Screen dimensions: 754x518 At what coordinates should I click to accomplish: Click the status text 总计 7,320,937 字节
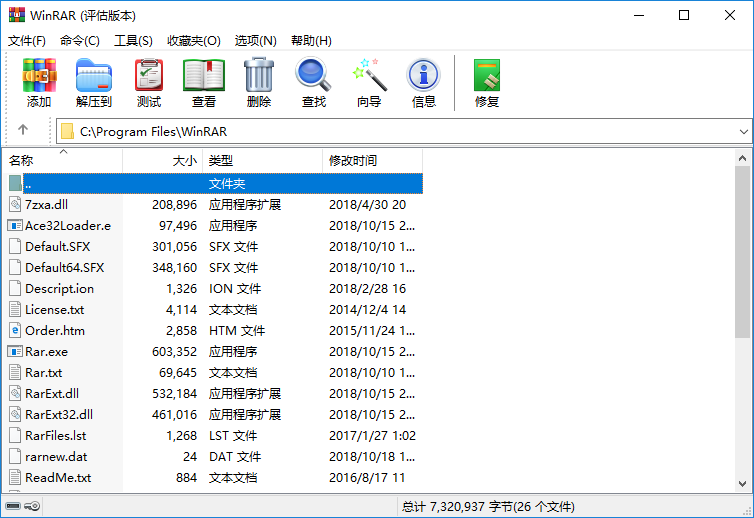click(457, 506)
